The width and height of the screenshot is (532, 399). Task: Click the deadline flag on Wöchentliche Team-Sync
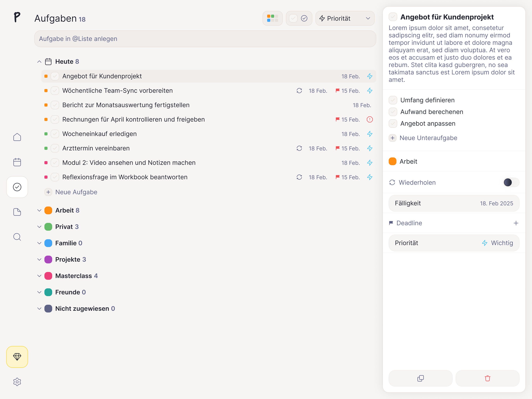(x=338, y=90)
